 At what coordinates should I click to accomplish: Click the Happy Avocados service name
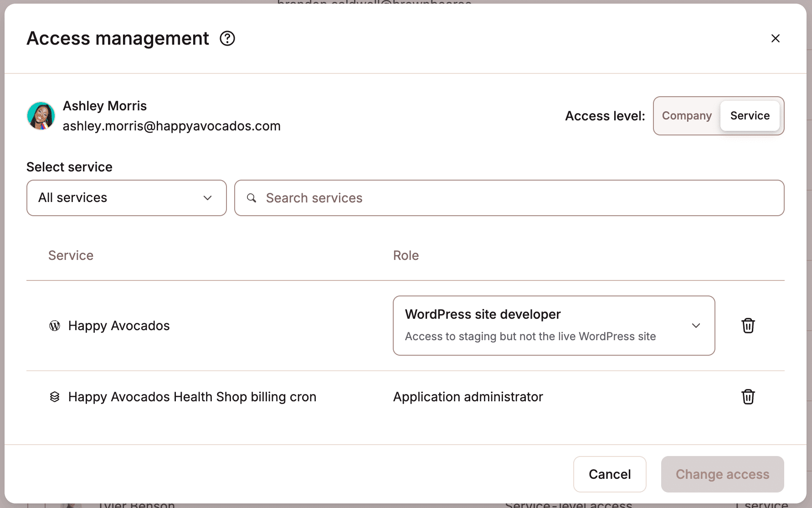[118, 326]
